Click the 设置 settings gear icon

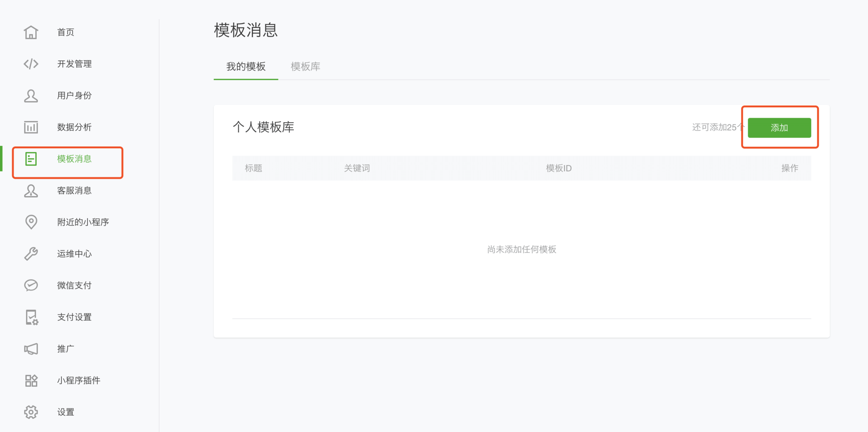point(31,412)
